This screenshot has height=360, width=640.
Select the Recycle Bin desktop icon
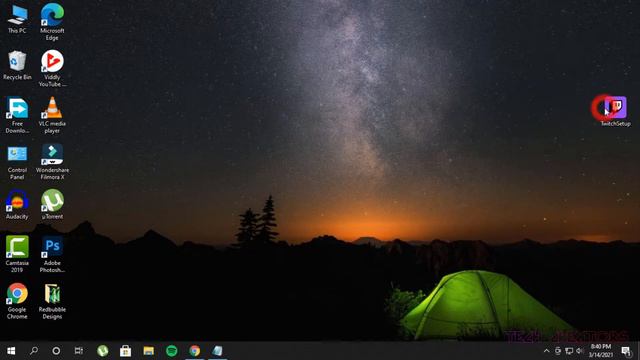tap(17, 65)
